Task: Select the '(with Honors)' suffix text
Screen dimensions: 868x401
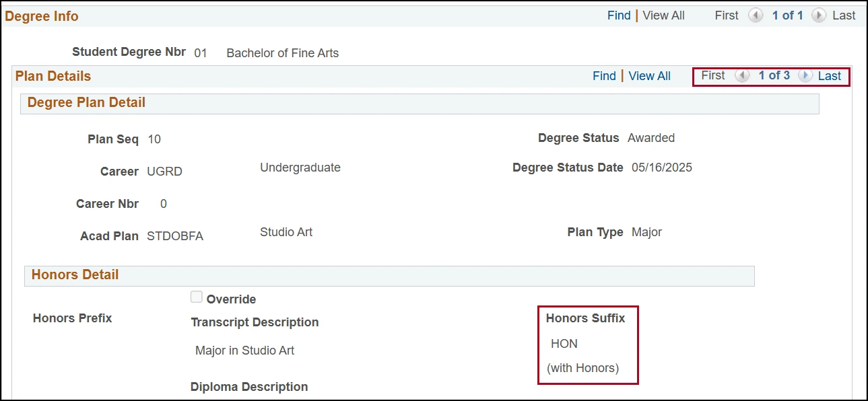Action: pos(582,368)
